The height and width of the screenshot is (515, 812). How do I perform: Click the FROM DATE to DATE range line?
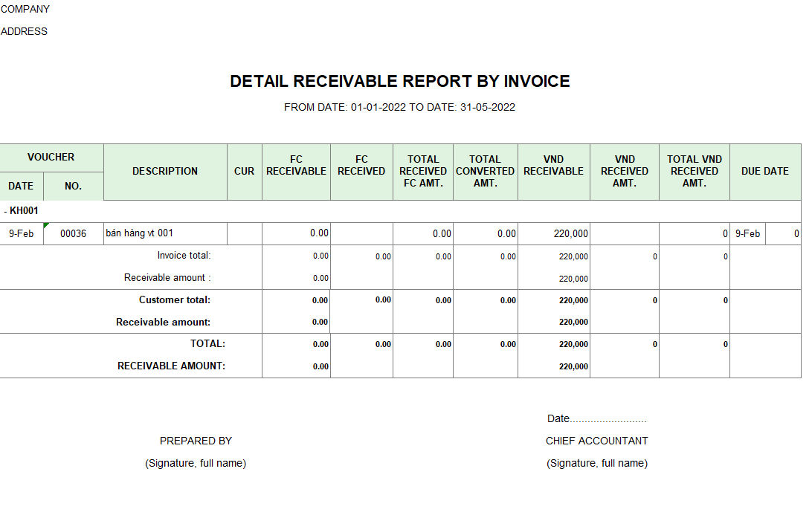(399, 107)
